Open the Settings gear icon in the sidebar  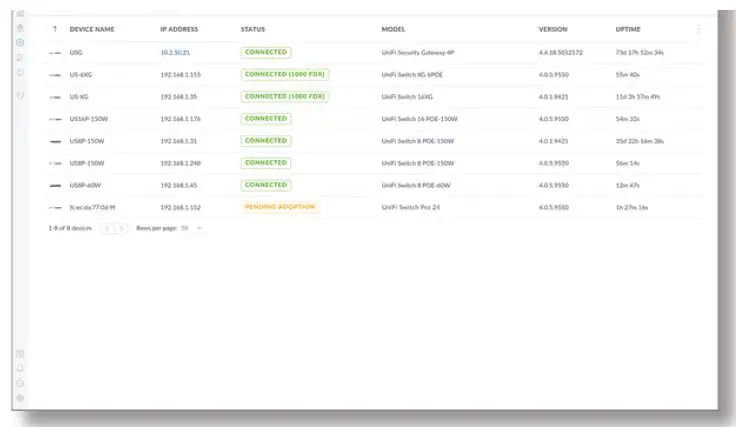click(20, 398)
